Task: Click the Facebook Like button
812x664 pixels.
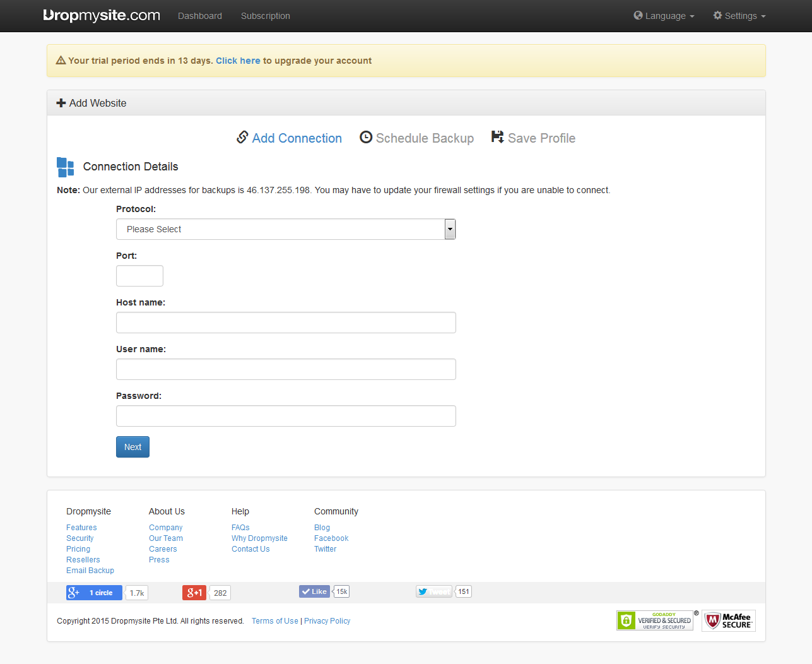Action: pos(314,591)
